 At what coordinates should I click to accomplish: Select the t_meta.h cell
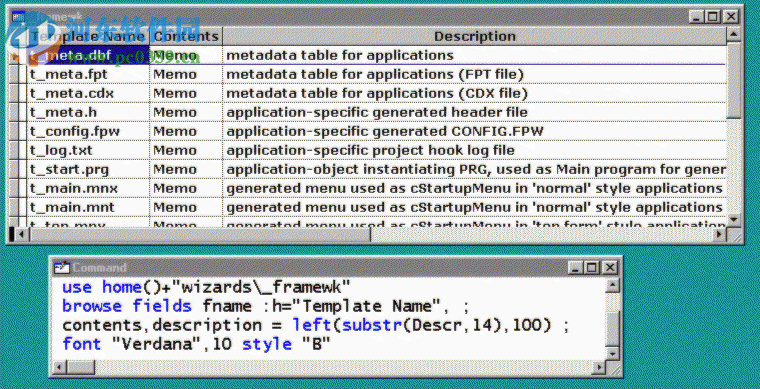pos(88,112)
